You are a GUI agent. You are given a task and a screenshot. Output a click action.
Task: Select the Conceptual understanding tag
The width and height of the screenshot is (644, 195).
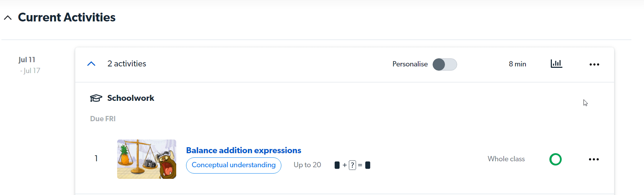coord(234,165)
